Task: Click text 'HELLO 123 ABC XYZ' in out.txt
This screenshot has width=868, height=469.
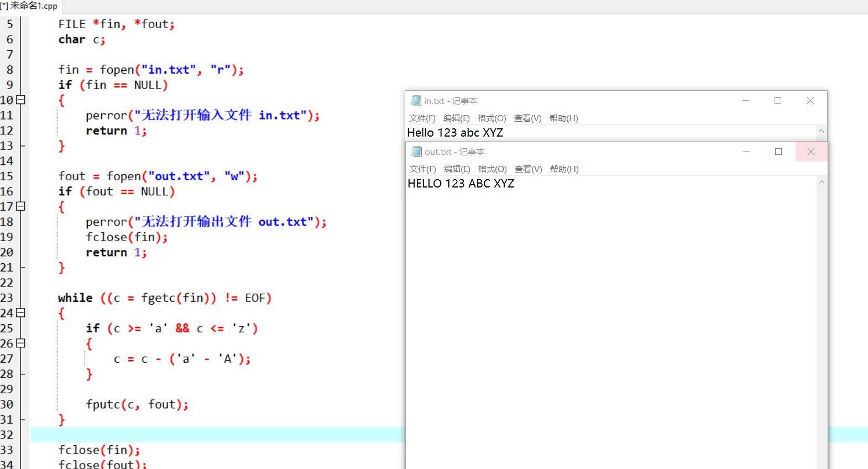Action: (x=461, y=184)
